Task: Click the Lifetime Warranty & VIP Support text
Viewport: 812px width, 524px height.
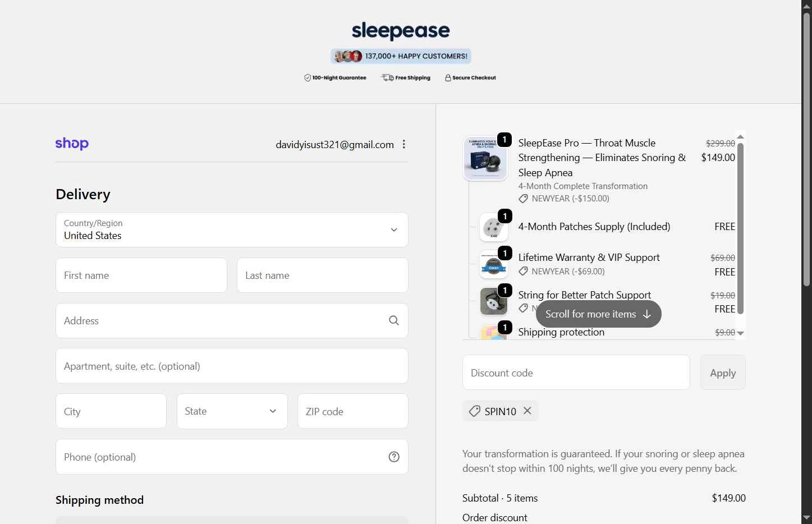Action: [x=589, y=258]
